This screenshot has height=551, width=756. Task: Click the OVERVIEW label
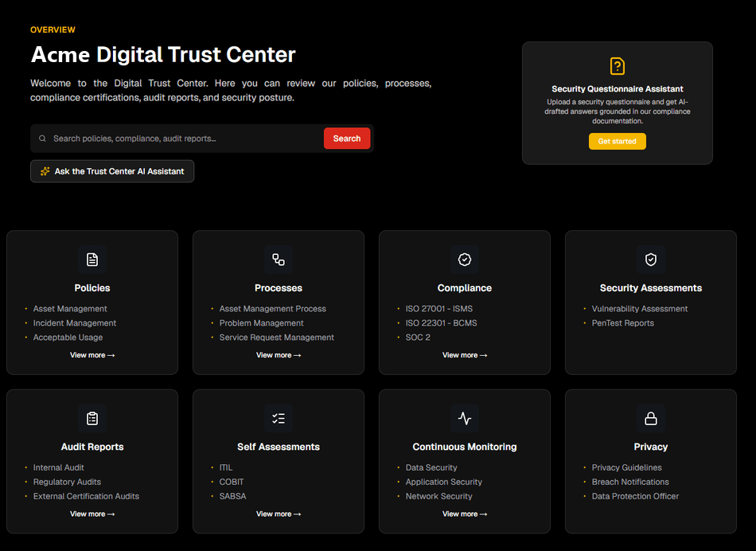(x=53, y=30)
